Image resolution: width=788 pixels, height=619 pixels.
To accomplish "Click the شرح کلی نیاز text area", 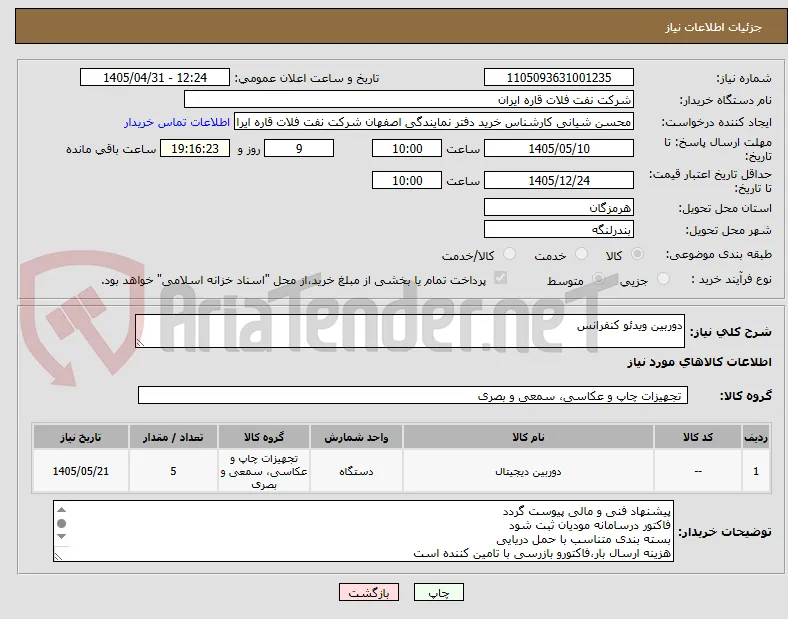I will point(410,331).
